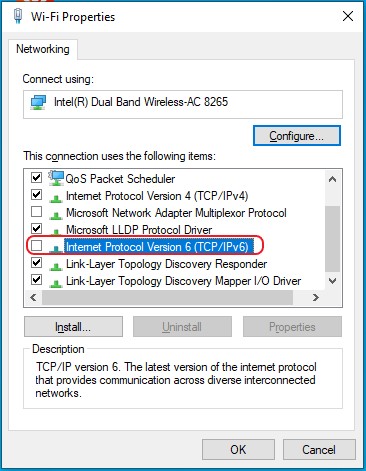Uncheck Link-Layer Topology Discovery Mapper I/O Driver
This screenshot has height=471, width=366.
click(x=36, y=279)
